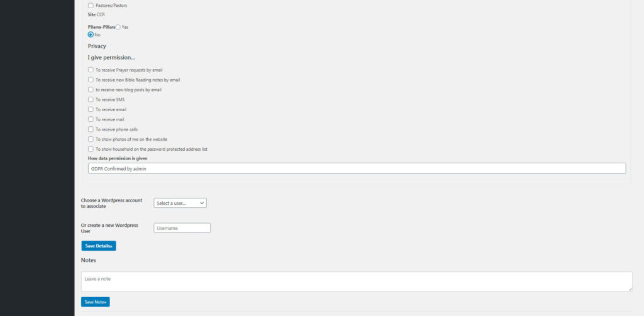The height and width of the screenshot is (316, 644).
Task: Tick the Pastores/Pastors checkbox
Action: coord(91,6)
